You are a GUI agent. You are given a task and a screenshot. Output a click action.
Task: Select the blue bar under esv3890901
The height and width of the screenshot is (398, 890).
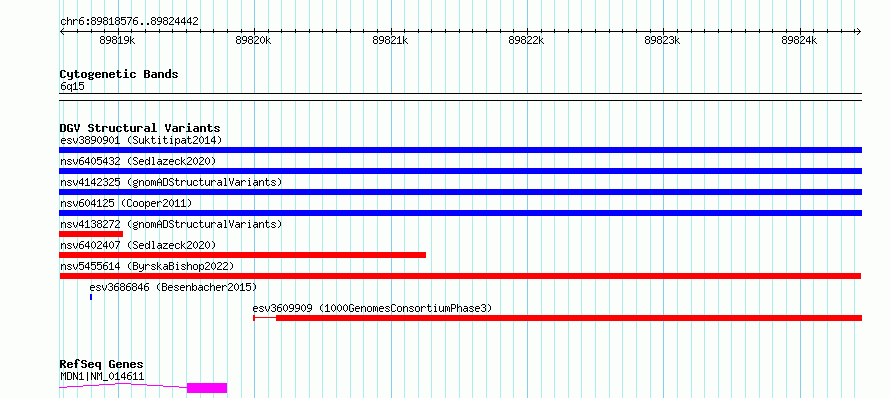[460, 150]
